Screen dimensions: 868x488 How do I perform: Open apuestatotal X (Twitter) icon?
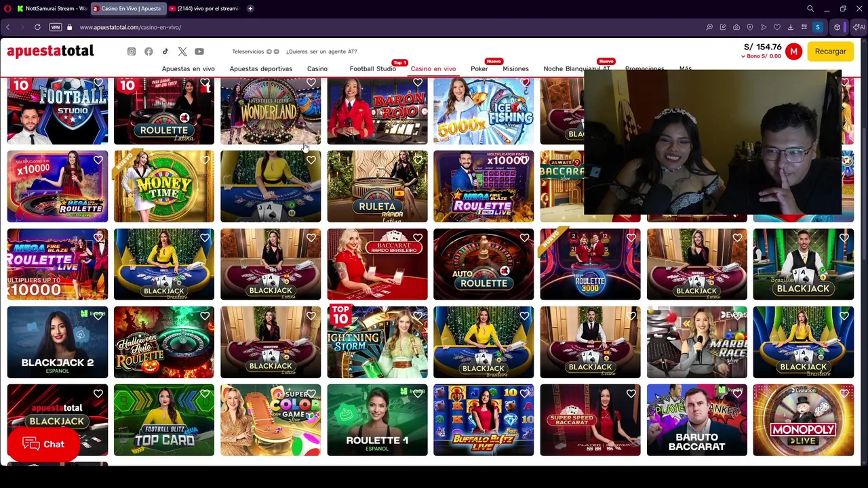pyautogui.click(x=182, y=52)
